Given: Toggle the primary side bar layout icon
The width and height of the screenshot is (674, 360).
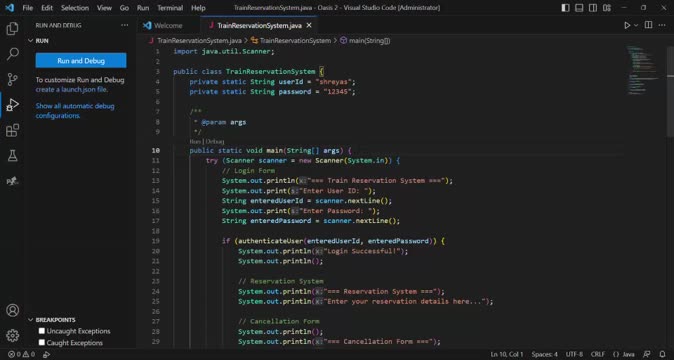Looking at the screenshot, I should coord(565,8).
